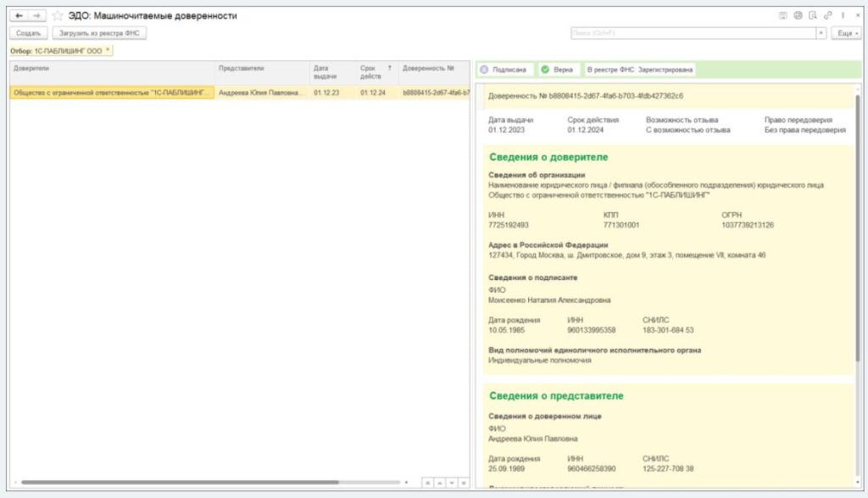This screenshot has width=868, height=498.
Task: Click the name Моисеенко Наталия Александровна
Action: click(549, 300)
